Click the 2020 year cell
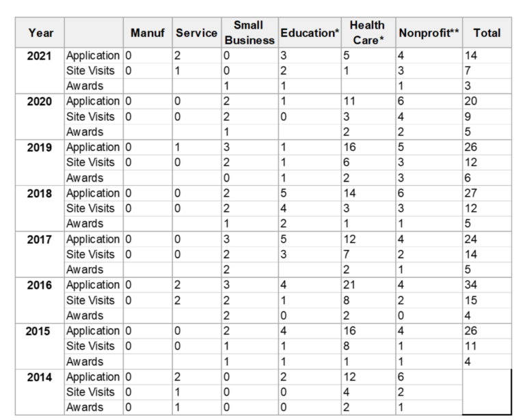The width and height of the screenshot is (525, 420). tap(40, 101)
